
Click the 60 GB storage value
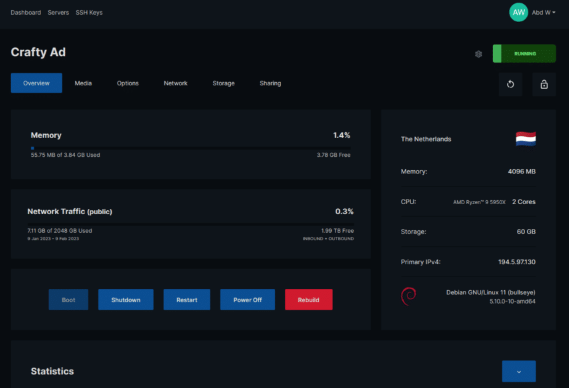pyautogui.click(x=526, y=232)
